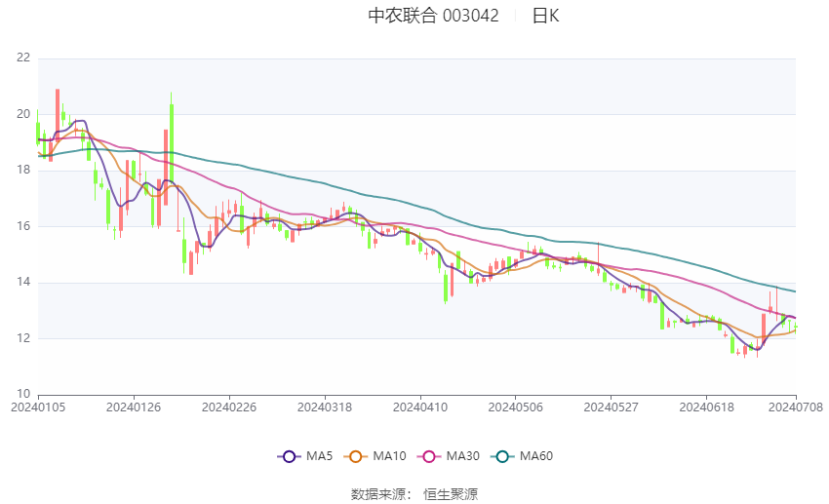Click the x-axis date label 20240410
The width and height of the screenshot is (829, 504).
click(420, 407)
